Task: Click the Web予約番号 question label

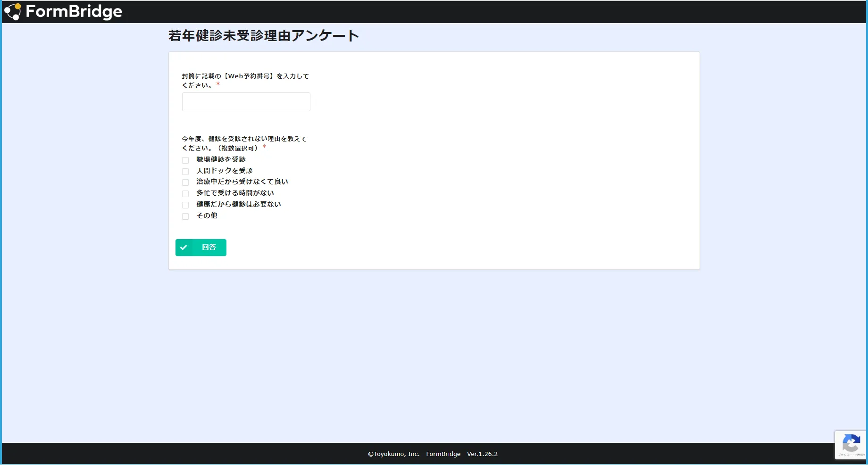Action: click(245, 76)
